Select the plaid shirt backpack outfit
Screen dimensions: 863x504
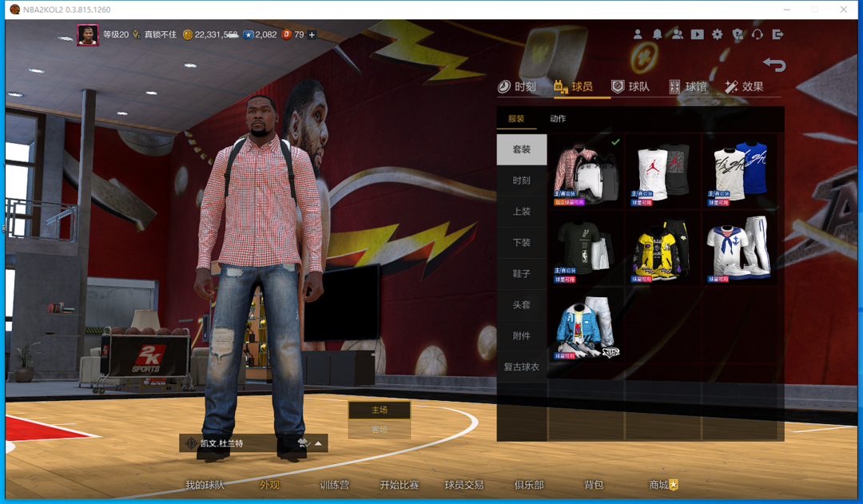point(587,171)
